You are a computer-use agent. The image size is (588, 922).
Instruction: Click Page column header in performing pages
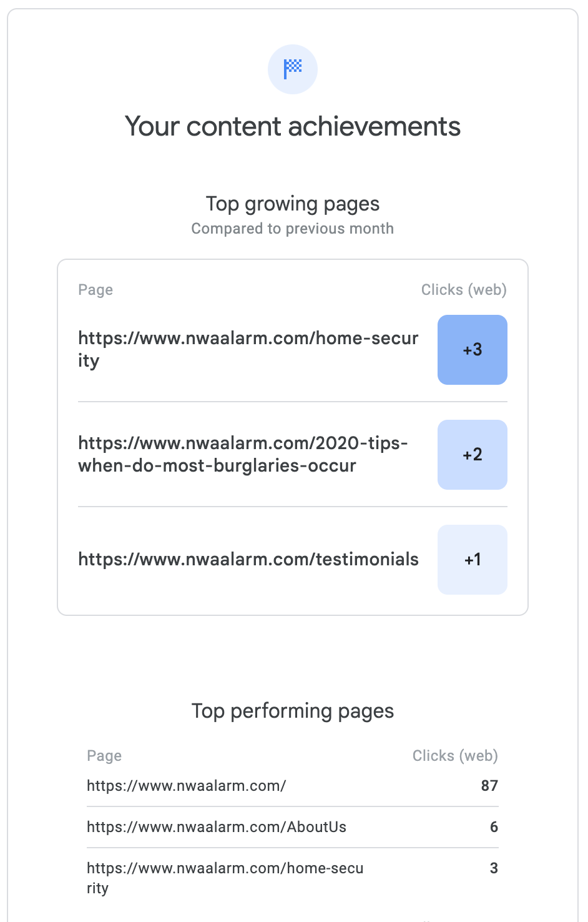(104, 756)
